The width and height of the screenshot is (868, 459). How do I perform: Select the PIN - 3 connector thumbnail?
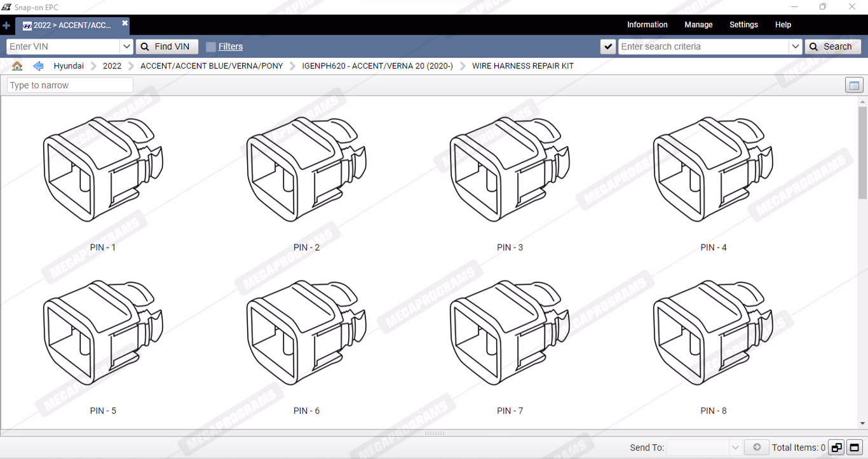[x=509, y=170]
